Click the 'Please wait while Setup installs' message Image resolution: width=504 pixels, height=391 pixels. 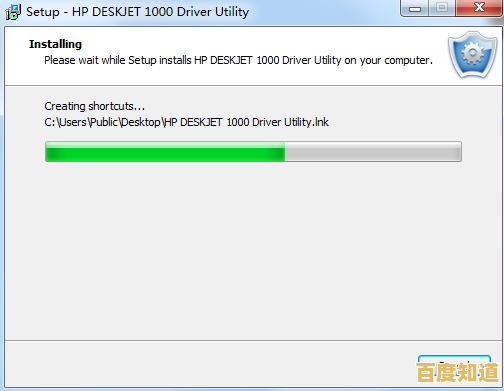238,60
